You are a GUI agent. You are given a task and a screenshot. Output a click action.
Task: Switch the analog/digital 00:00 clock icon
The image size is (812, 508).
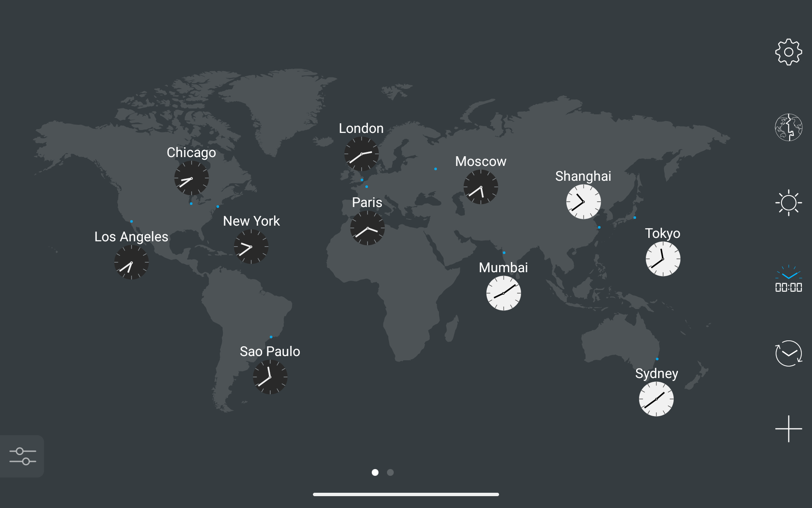tap(788, 279)
